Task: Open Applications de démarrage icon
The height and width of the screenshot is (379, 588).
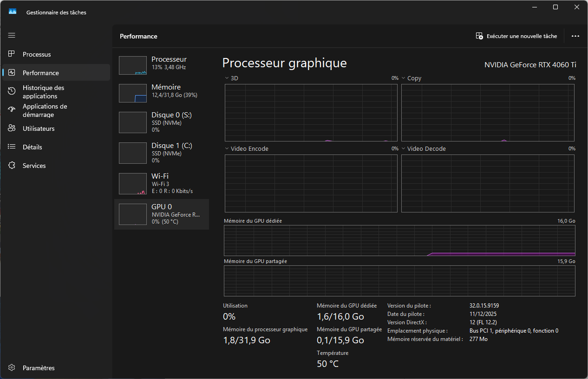Action: (12, 110)
